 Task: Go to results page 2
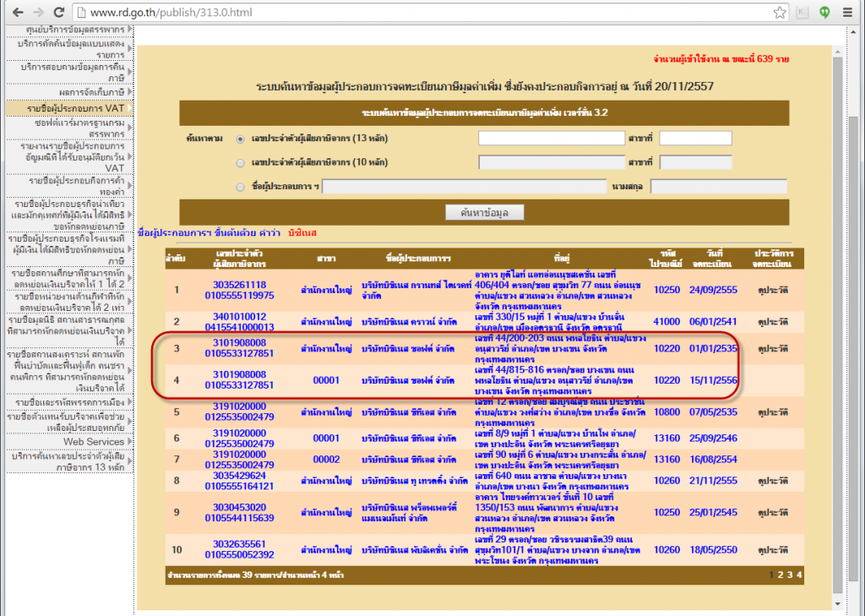click(780, 575)
